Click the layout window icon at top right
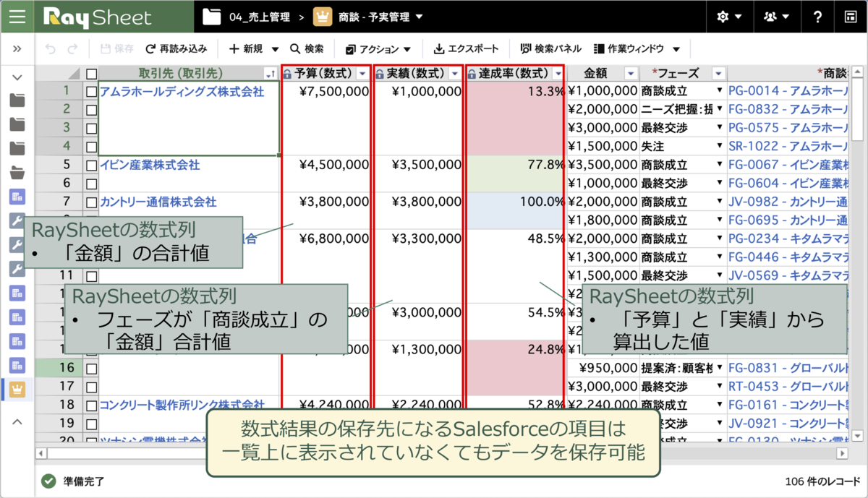 851,17
